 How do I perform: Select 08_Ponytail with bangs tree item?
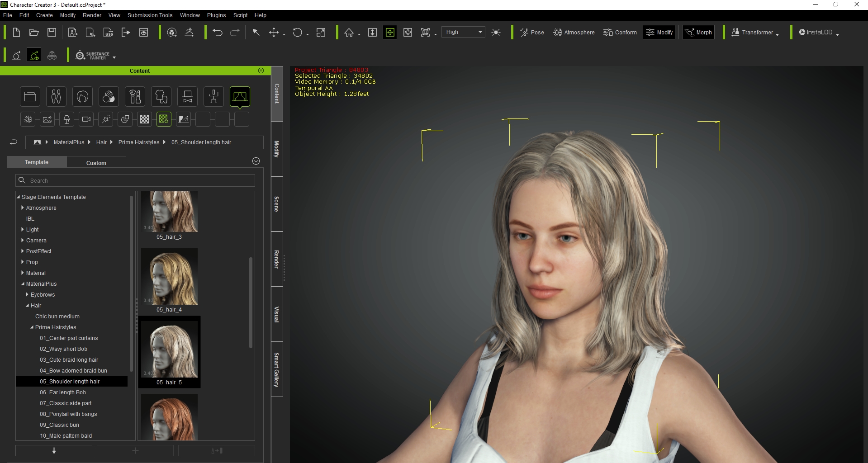[68, 414]
